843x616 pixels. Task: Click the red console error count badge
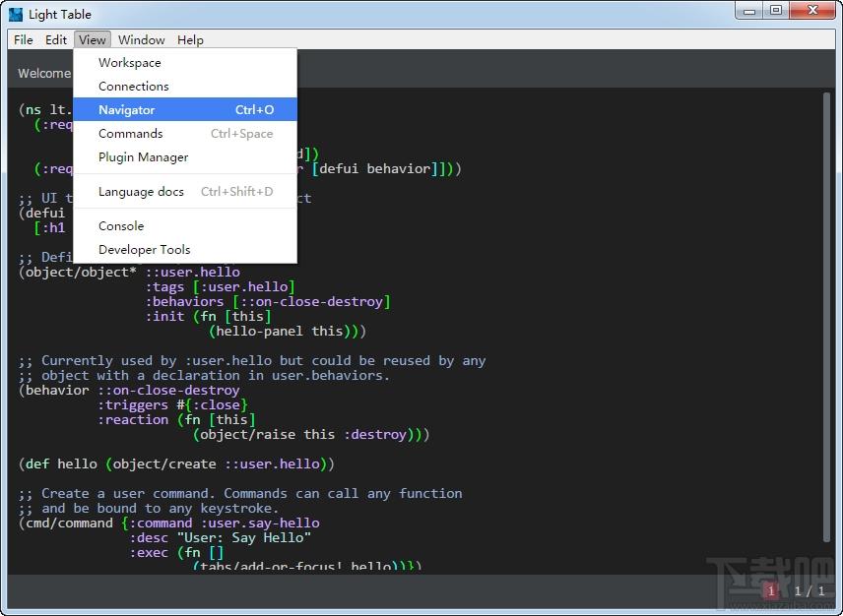pyautogui.click(x=771, y=591)
